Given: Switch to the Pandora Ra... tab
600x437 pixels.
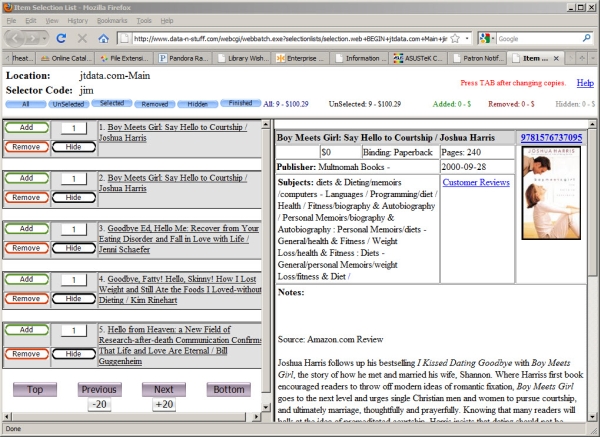Looking at the screenshot, I should click(183, 58).
